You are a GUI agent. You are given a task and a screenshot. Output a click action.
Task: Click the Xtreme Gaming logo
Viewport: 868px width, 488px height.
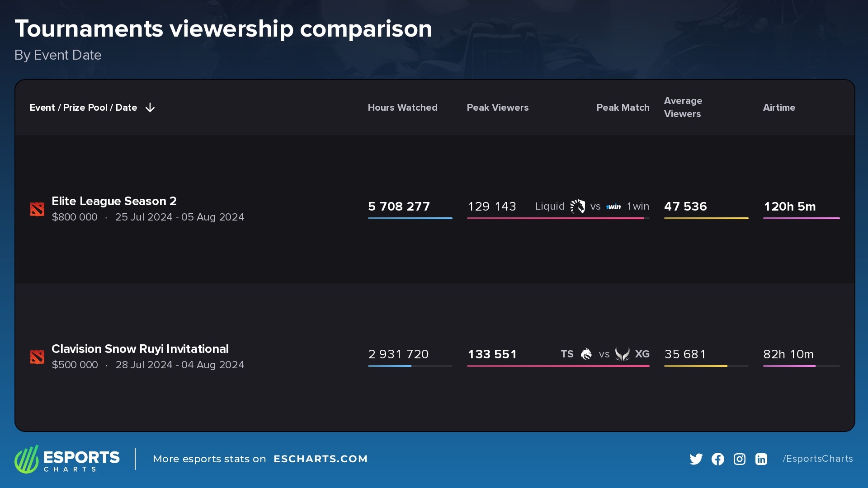click(x=623, y=354)
